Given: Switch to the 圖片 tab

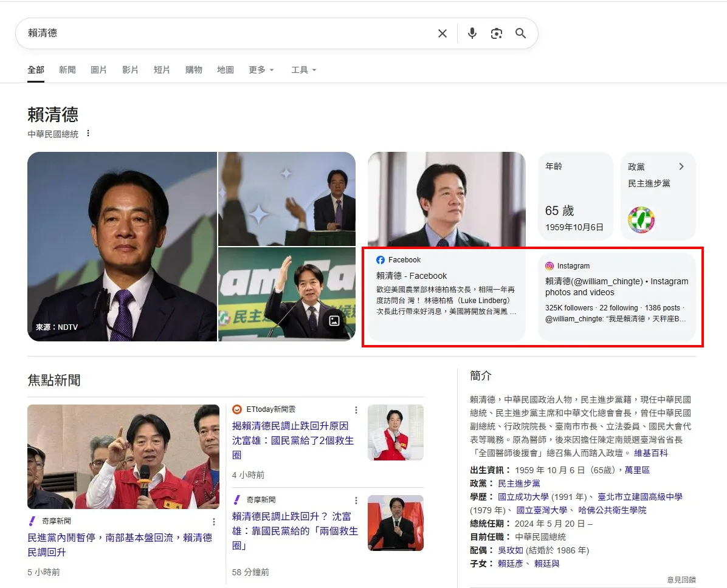Looking at the screenshot, I should coord(99,69).
